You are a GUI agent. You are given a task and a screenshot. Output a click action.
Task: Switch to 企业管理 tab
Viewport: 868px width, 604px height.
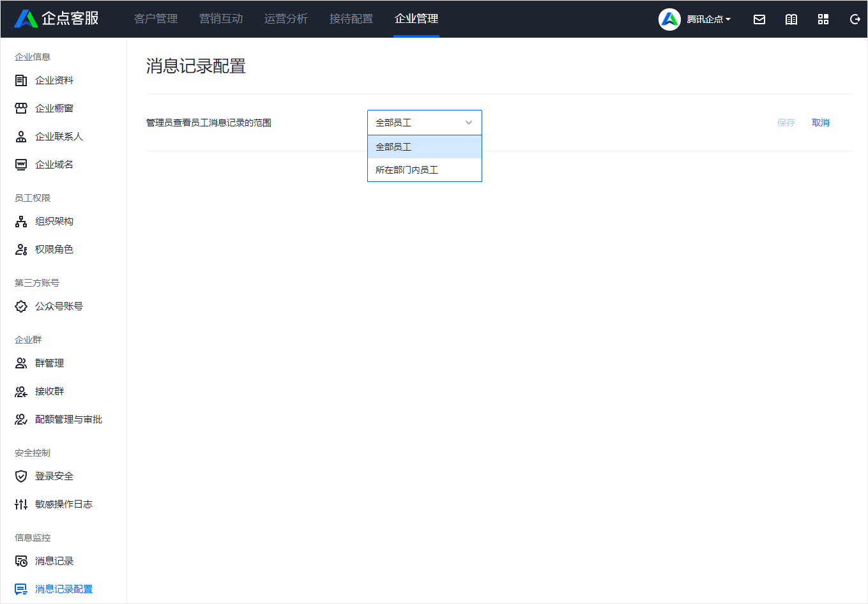coord(416,19)
